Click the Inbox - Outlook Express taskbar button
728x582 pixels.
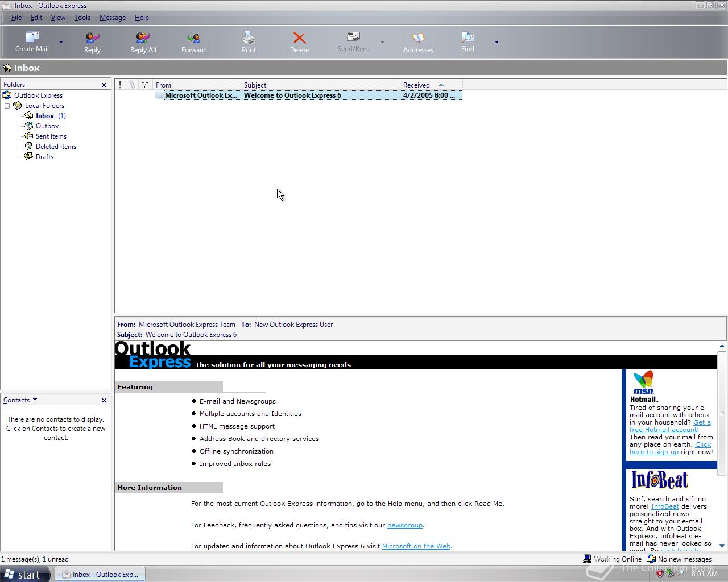tap(101, 575)
